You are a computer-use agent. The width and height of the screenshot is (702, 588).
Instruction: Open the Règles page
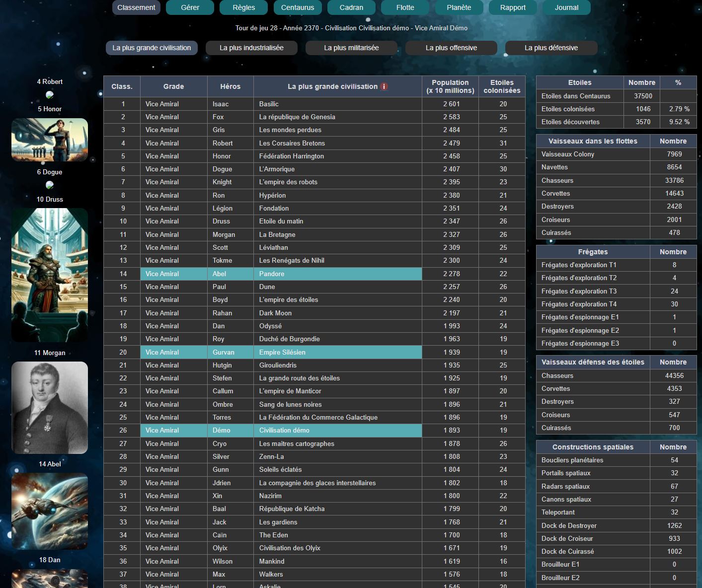244,7
